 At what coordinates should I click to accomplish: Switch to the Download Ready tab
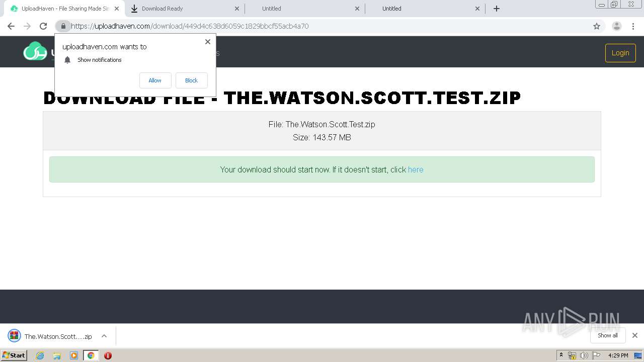[x=184, y=9]
